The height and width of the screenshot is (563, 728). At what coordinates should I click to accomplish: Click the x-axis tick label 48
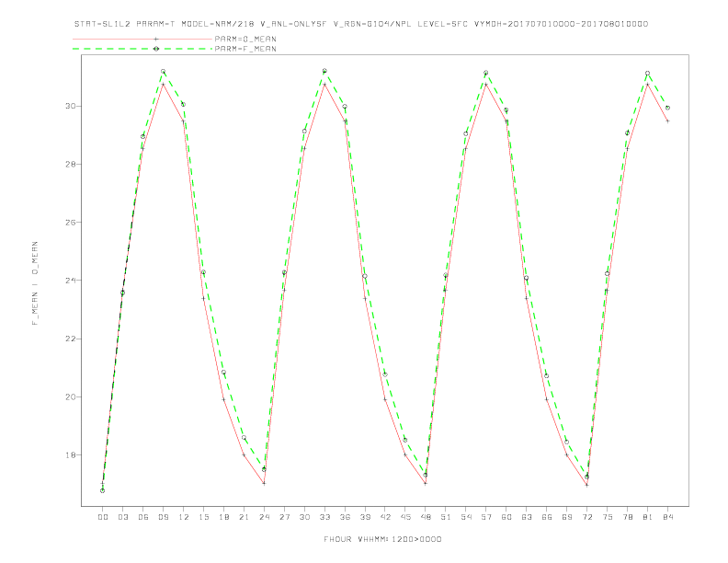pos(426,517)
